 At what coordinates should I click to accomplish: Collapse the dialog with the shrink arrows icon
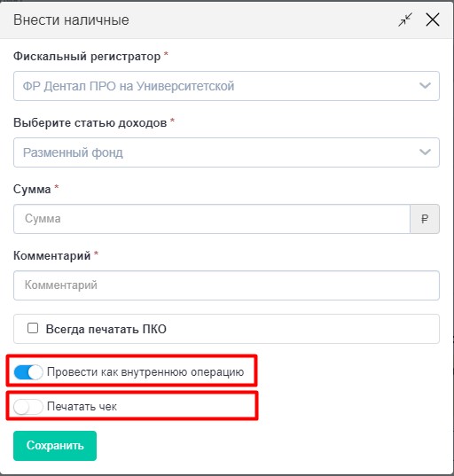(x=405, y=20)
